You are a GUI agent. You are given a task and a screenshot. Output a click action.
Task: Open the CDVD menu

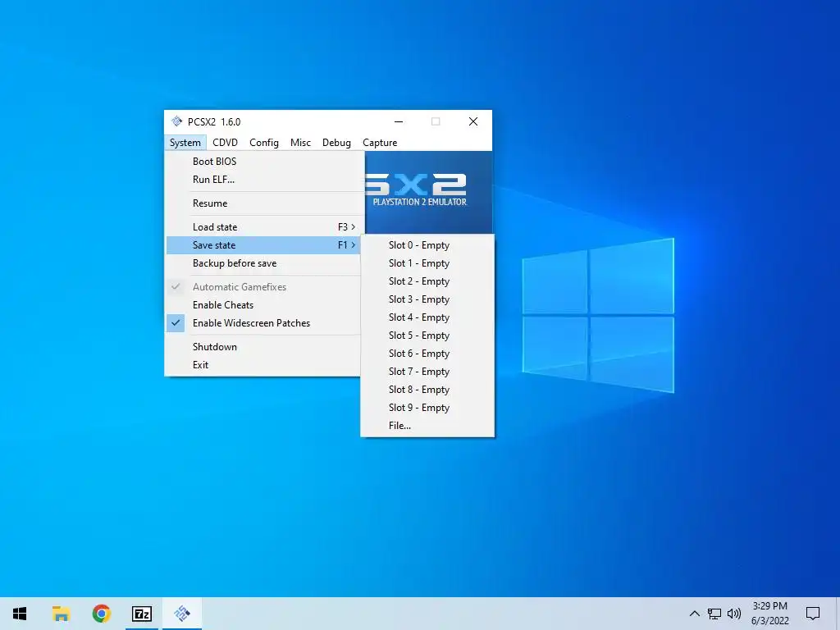tap(225, 143)
